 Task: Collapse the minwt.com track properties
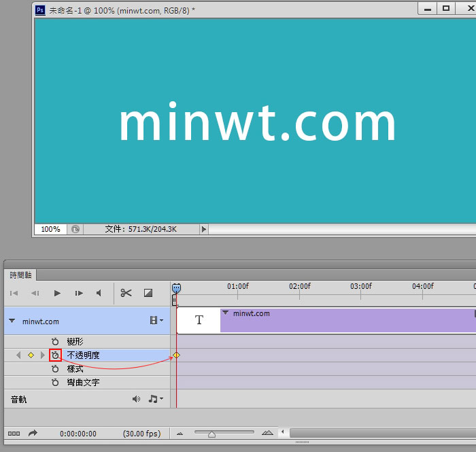pos(12,321)
